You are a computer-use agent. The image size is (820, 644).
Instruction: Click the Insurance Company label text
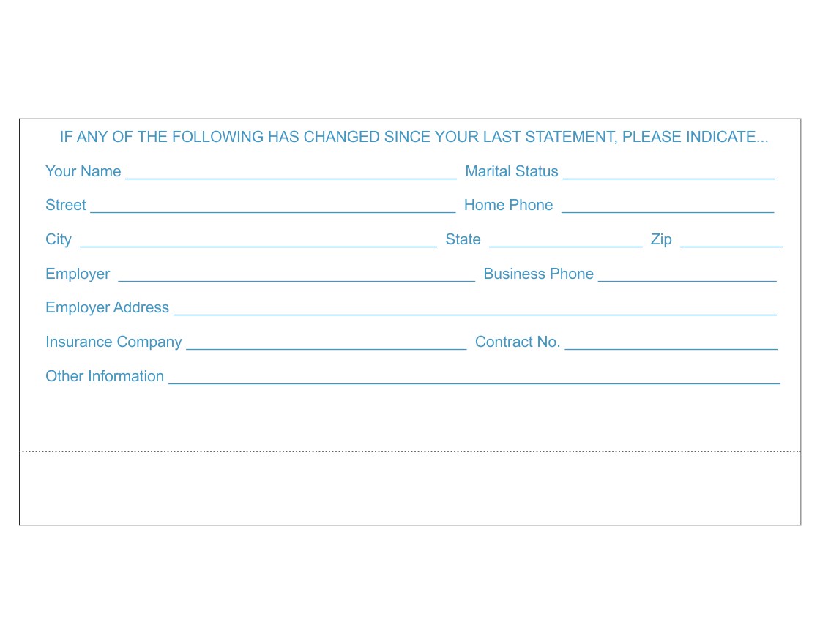pos(113,342)
